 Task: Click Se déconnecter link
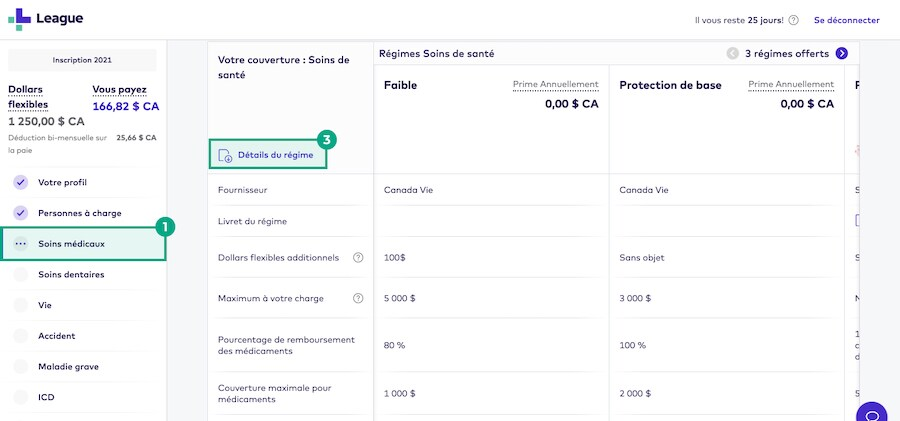[x=846, y=20]
